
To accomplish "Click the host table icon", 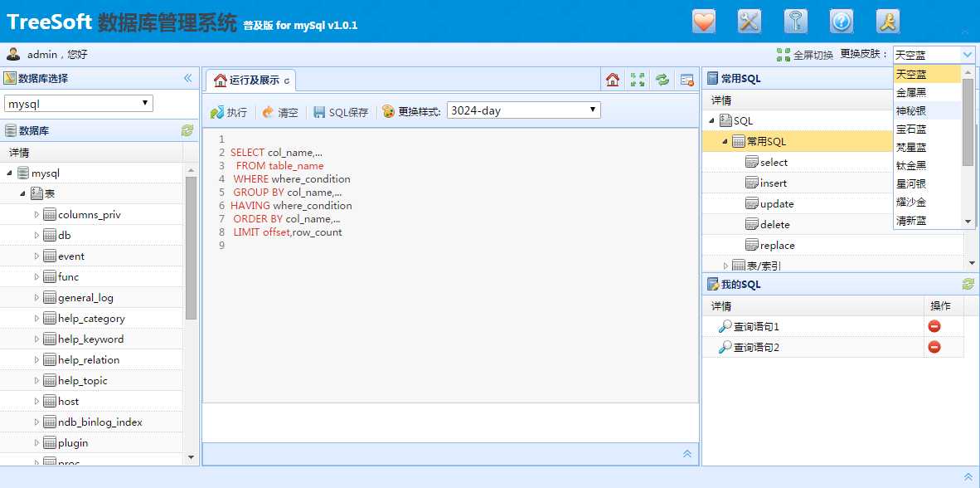I will point(50,401).
